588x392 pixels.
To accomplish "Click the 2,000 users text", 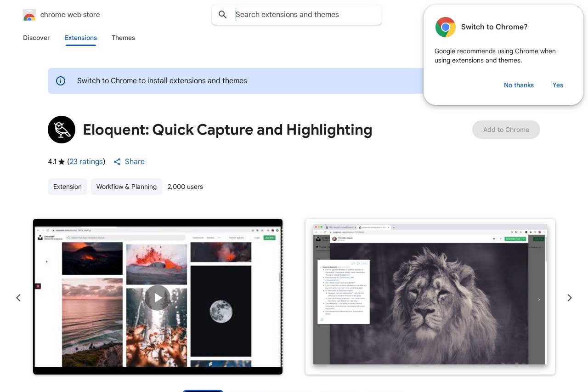I will [185, 187].
